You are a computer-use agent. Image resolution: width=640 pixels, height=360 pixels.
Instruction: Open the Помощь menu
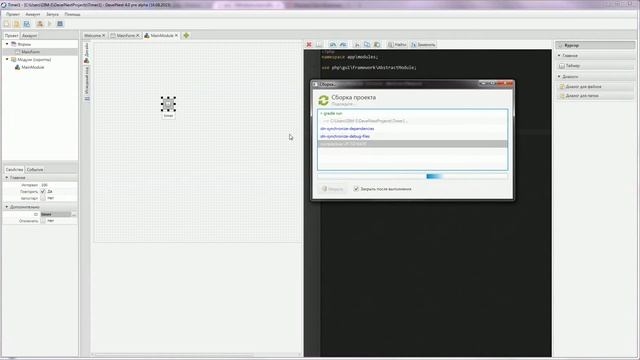coord(72,14)
